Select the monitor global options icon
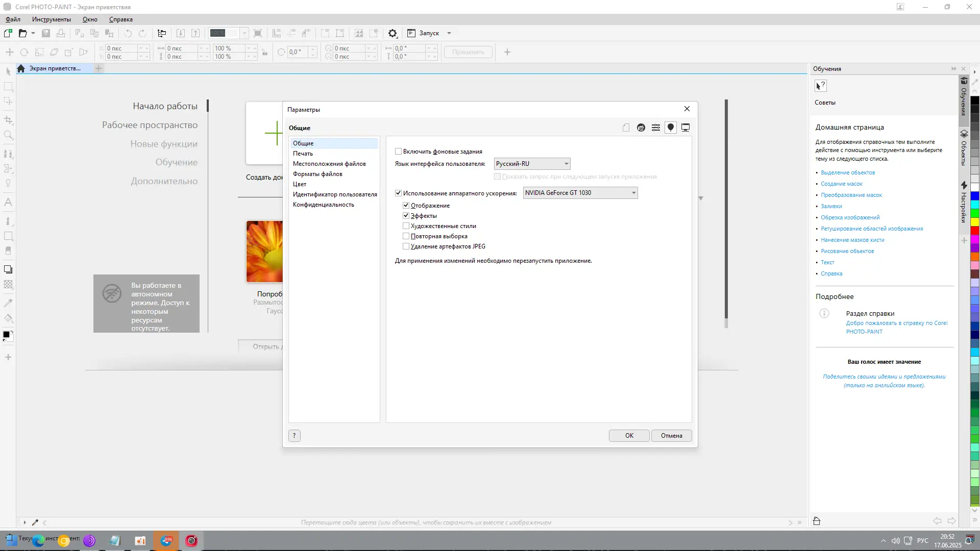The height and width of the screenshot is (551, 980). (x=685, y=128)
